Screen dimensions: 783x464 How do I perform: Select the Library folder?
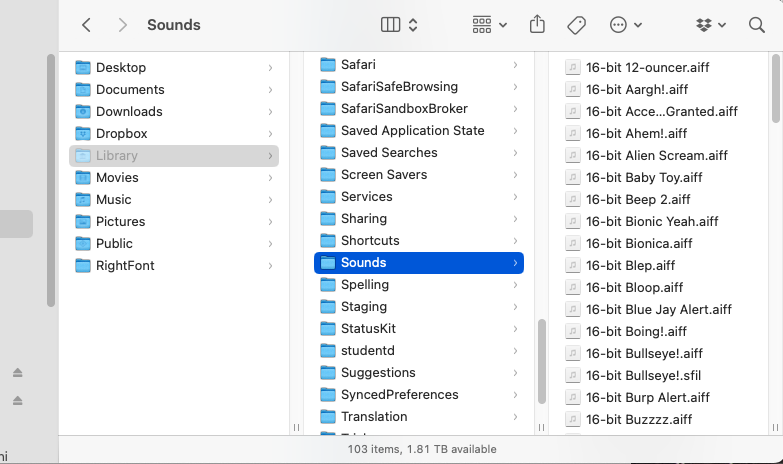click(174, 155)
